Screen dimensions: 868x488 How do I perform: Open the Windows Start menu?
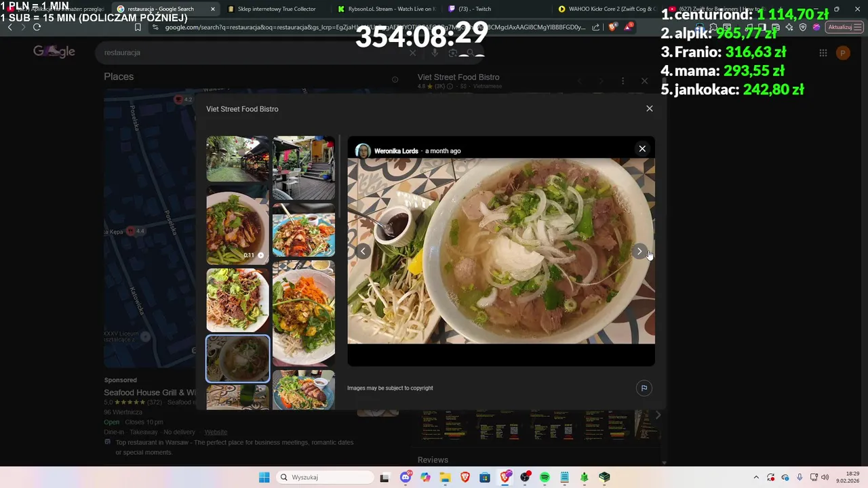[264, 477]
